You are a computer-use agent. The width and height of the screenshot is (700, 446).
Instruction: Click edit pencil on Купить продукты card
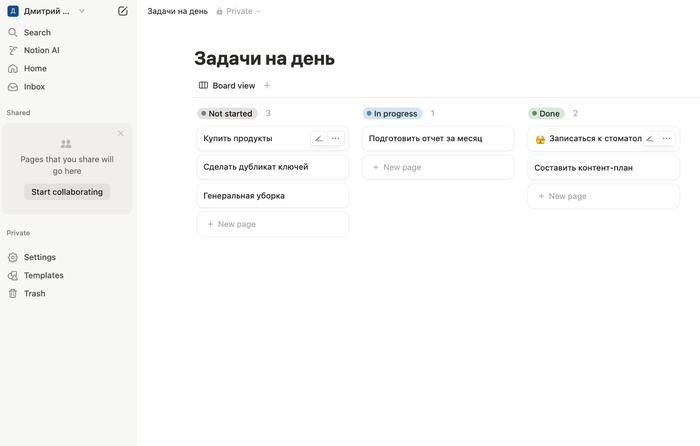coord(319,139)
